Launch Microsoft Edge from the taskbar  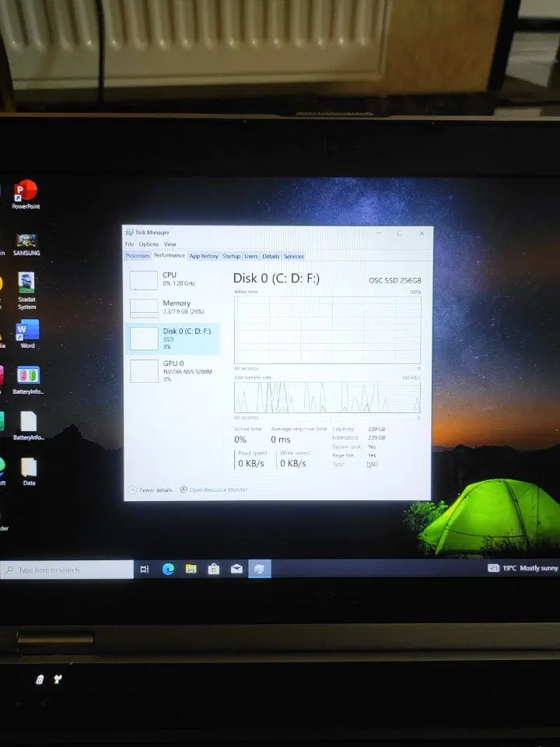tap(168, 569)
